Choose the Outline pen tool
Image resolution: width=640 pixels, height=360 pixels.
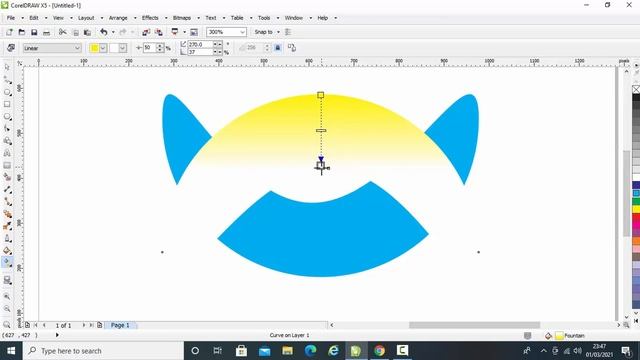[7, 238]
